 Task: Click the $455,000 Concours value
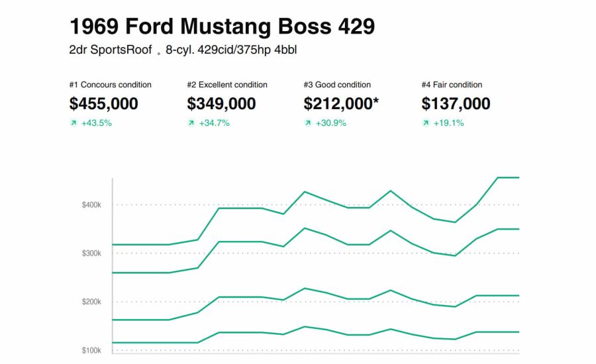click(x=104, y=104)
